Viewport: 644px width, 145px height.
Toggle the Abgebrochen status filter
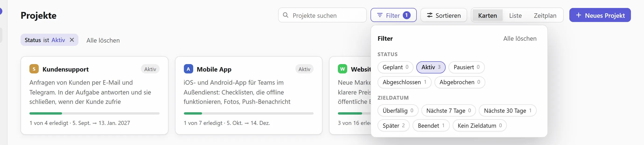pos(460,82)
